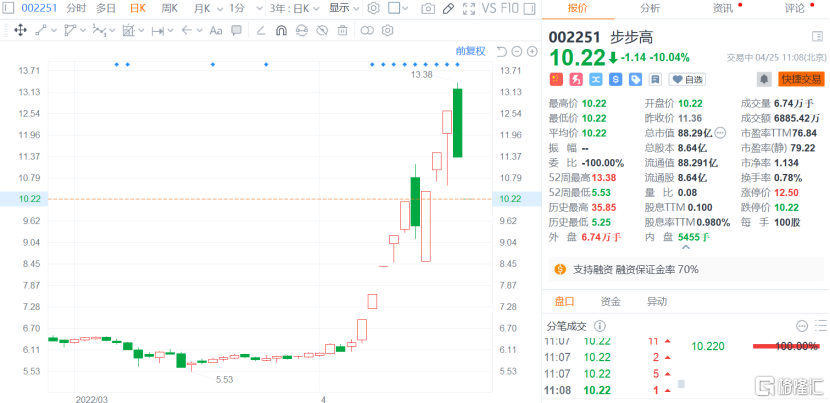Click the 002251 stock code link
The height and width of the screenshot is (403, 830).
(x=39, y=8)
